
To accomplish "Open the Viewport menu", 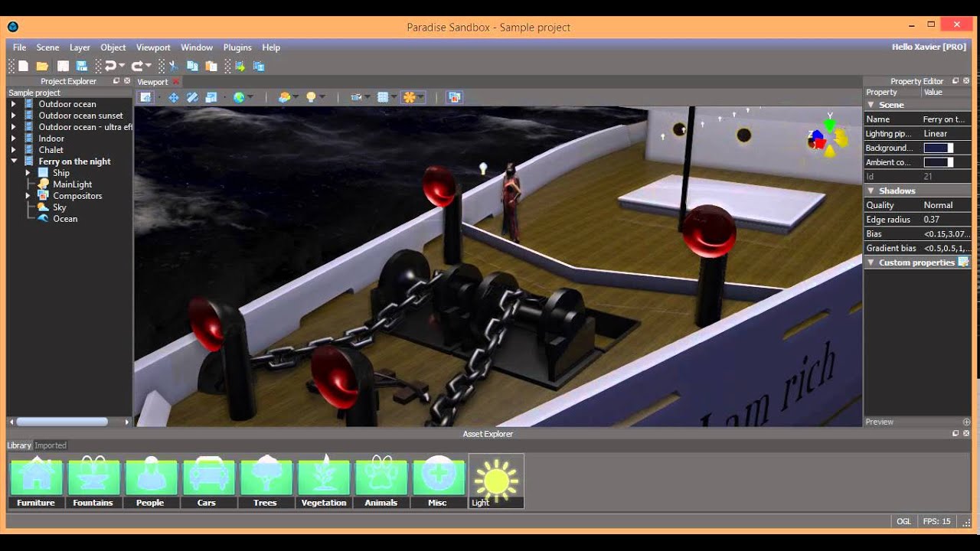I will (x=153, y=47).
